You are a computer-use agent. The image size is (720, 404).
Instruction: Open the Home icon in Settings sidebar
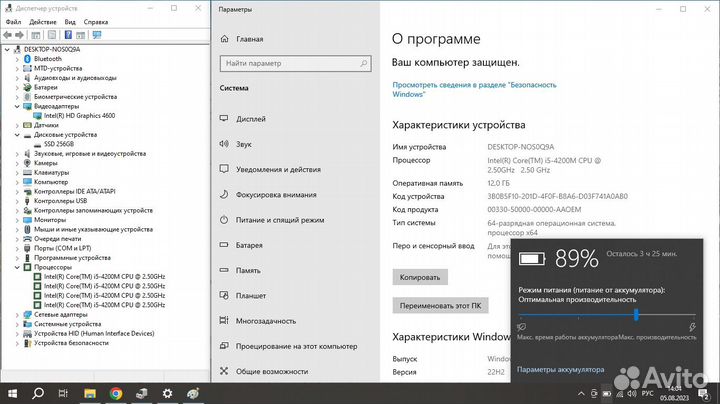(224, 39)
